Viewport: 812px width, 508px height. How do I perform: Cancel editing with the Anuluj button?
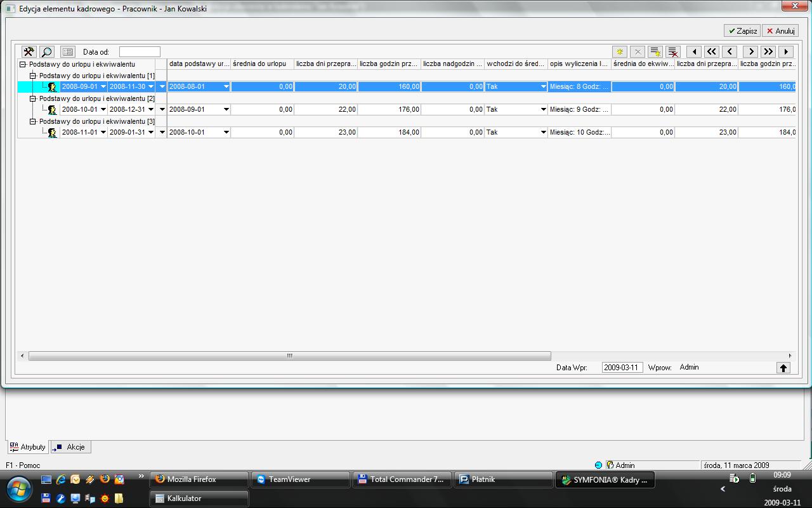(x=780, y=30)
